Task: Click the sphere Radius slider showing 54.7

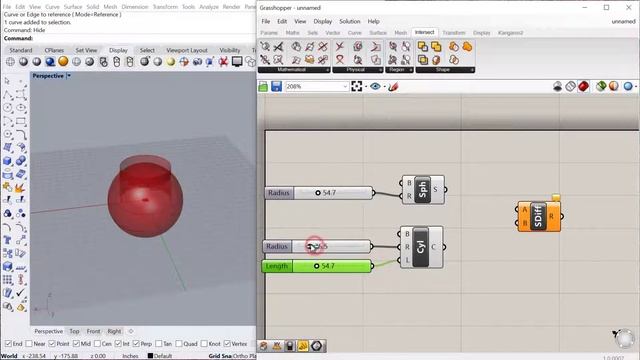Action: click(319, 193)
